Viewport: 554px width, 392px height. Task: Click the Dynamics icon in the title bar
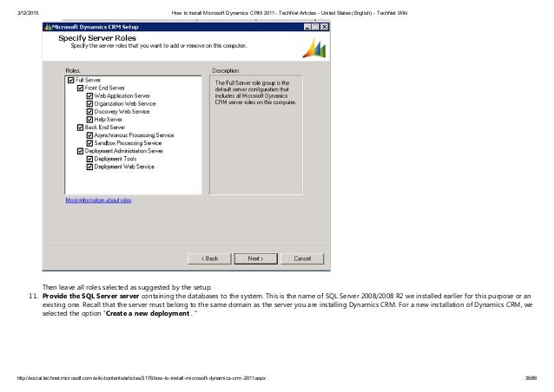tap(48, 27)
